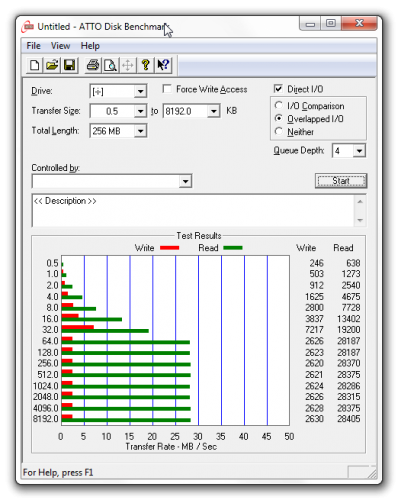This screenshot has width=398, height=500.
Task: Expand Transfer Size minimum 0.5 dropdown
Action: click(x=141, y=111)
